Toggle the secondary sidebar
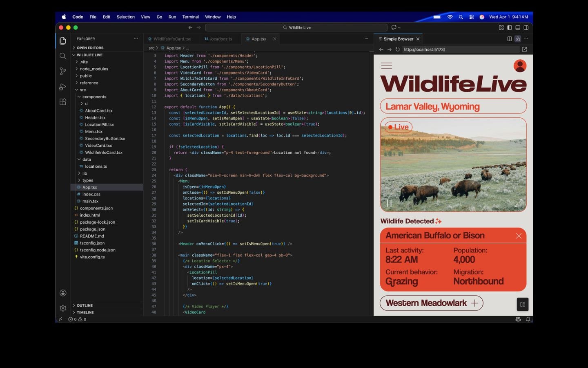 [x=526, y=27]
